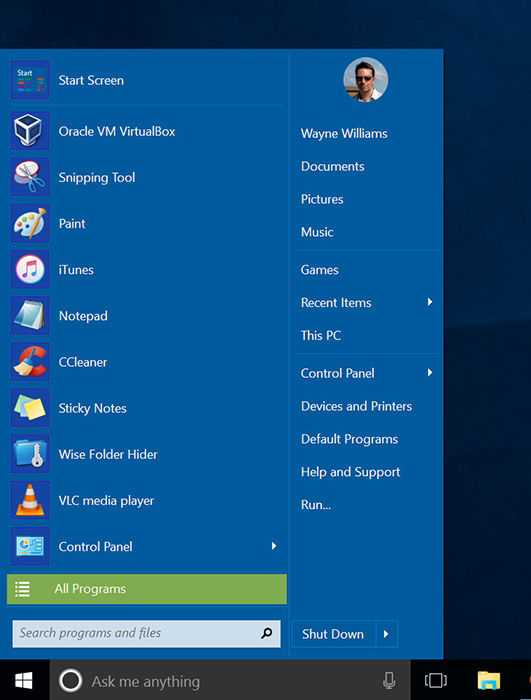Expand the Recent Items submenu arrow

point(430,302)
